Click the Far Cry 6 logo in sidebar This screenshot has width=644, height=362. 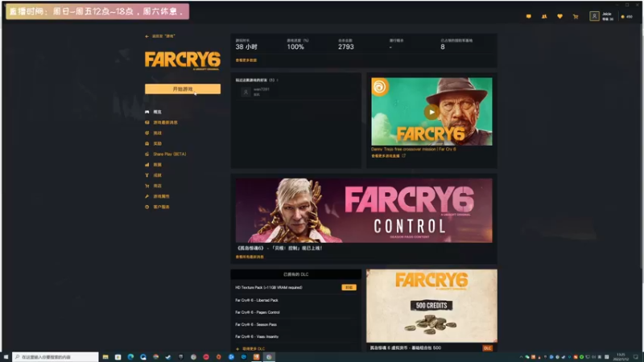point(183,60)
